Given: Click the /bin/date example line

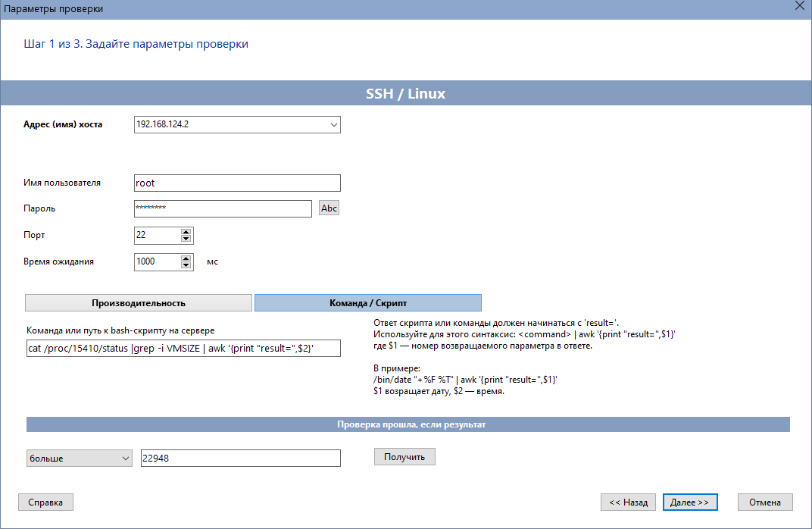Looking at the screenshot, I should (465, 380).
